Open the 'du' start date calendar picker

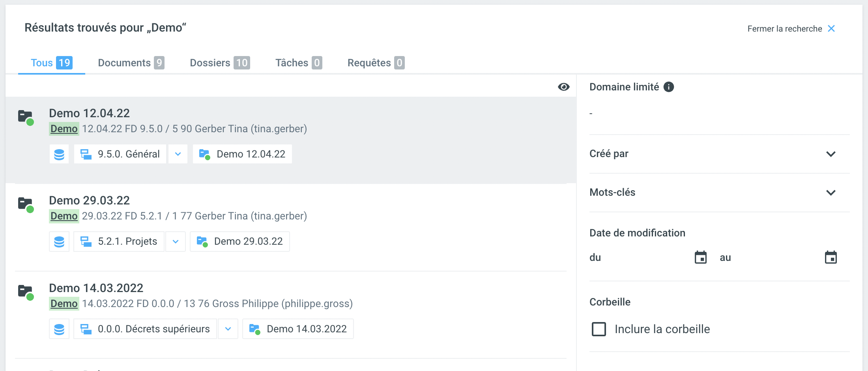coord(700,257)
